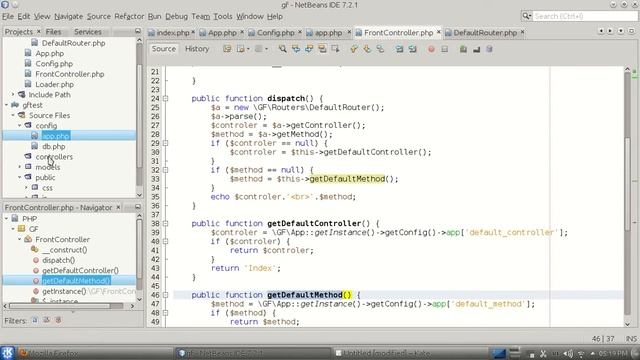Toggle Highlight Search in the editor toolbar
This screenshot has width=640, height=360.
tap(322, 49)
